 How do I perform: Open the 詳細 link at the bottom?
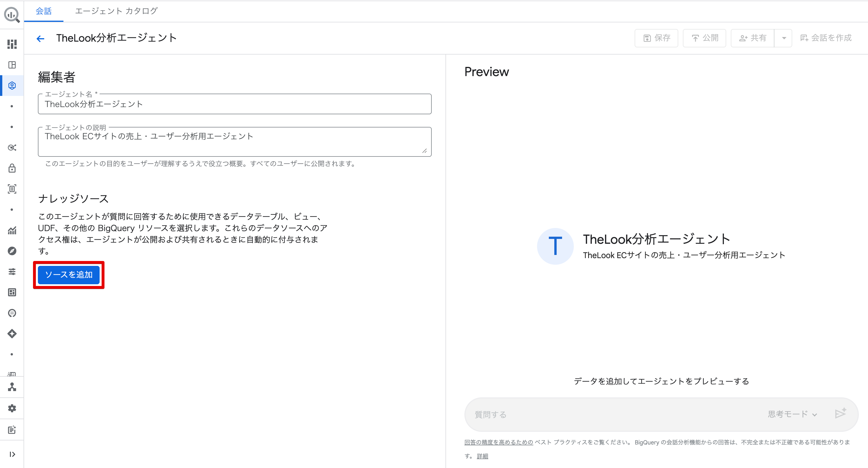(x=482, y=456)
